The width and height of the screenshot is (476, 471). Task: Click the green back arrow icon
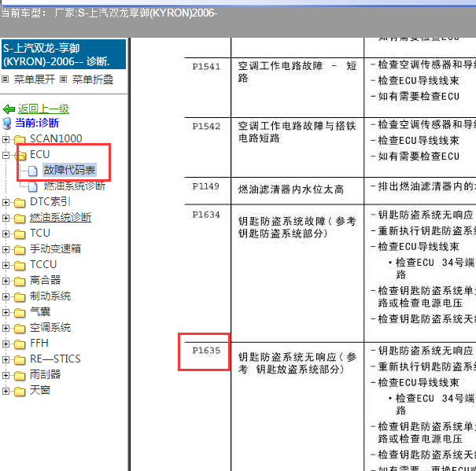pos(9,109)
